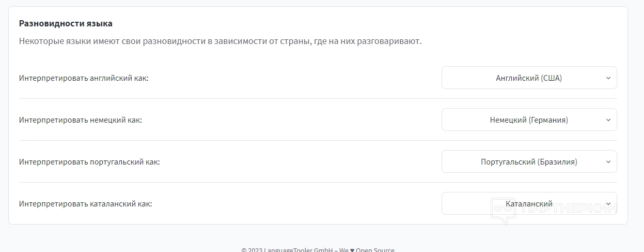Image resolution: width=644 pixels, height=252 pixels.
Task: Click the description text about language varieties
Action: coord(220,41)
